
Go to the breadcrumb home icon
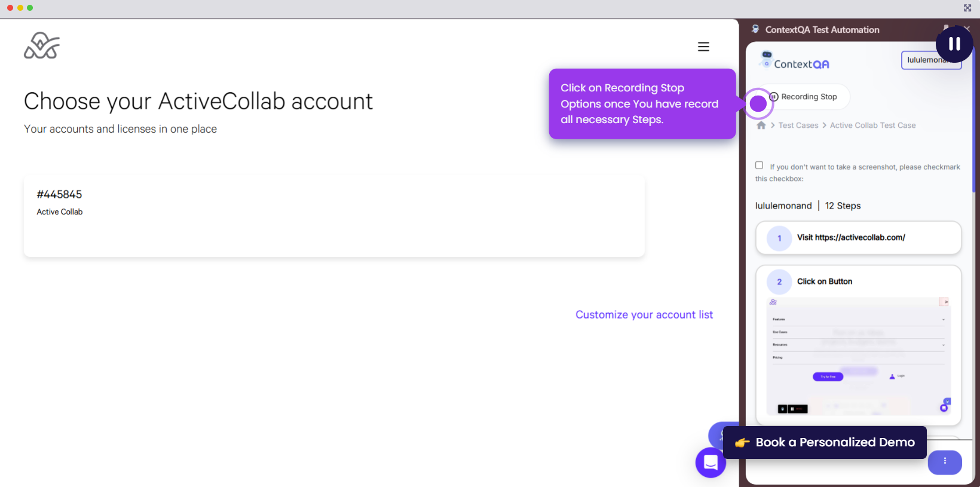pos(761,125)
